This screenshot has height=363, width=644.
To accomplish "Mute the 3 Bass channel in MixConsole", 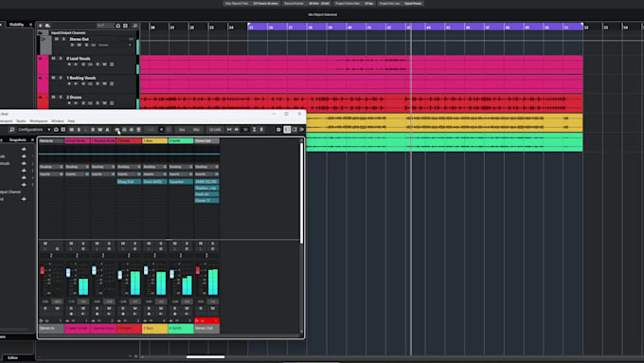I will pos(149,244).
